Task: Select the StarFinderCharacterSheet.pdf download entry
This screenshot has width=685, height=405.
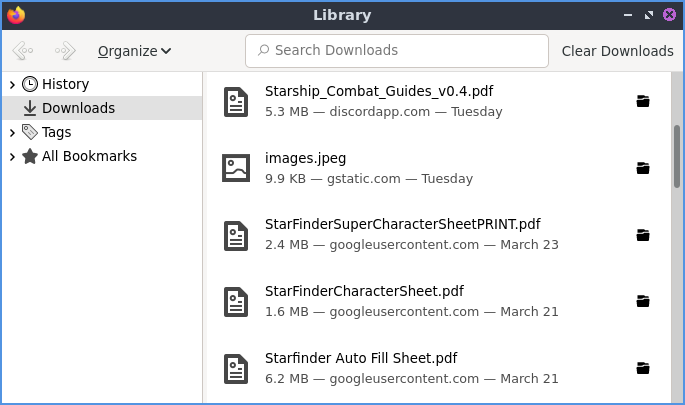Action: [420, 301]
